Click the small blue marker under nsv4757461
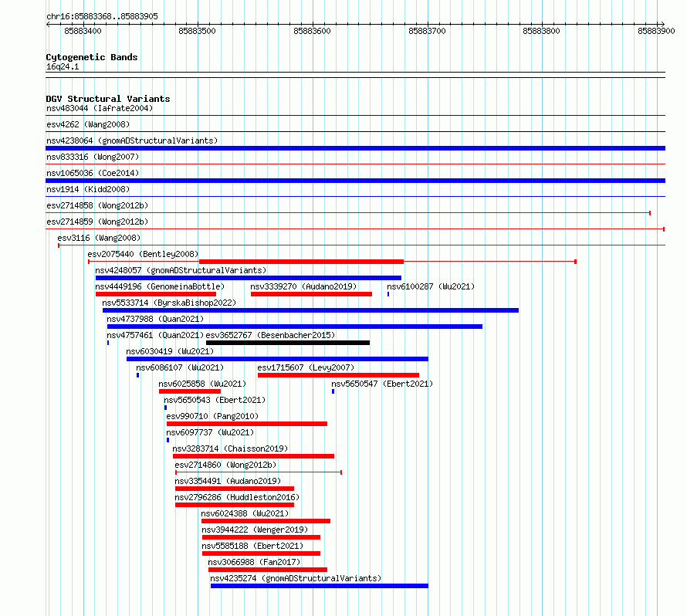This screenshot has height=616, width=687. 108,343
